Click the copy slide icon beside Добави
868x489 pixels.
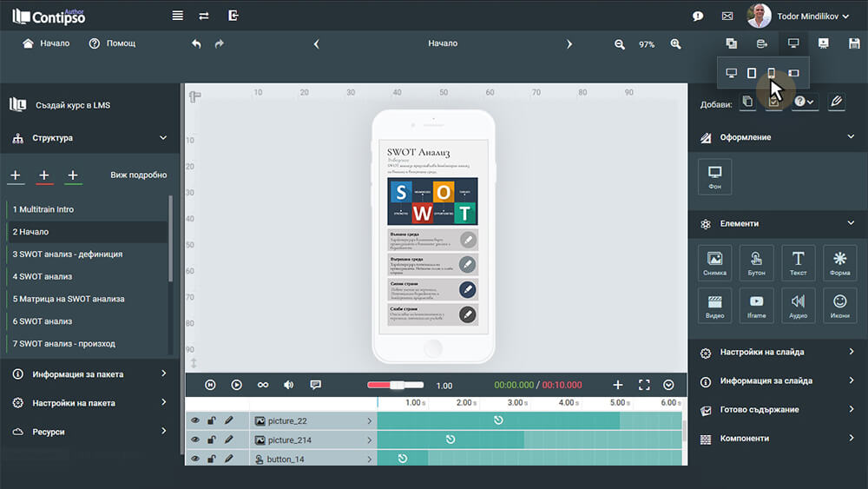(x=747, y=102)
